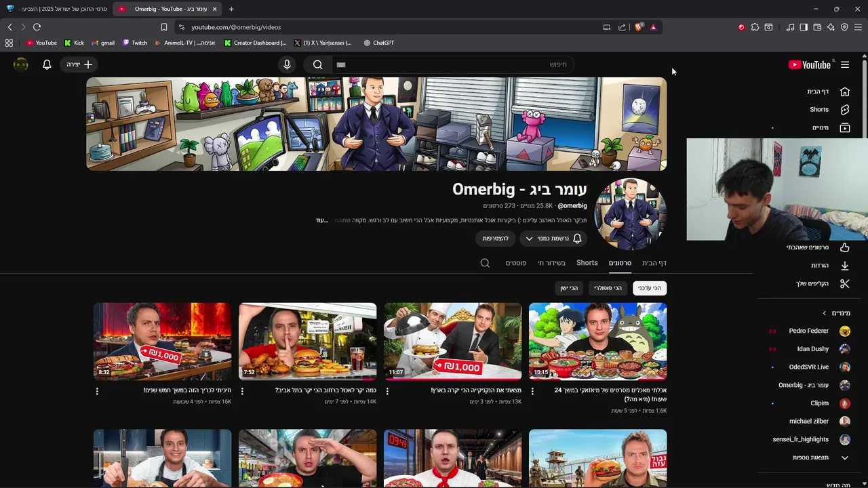This screenshot has width=868, height=488.
Task: Select the Videos (סרטונים) tab
Action: point(620,263)
